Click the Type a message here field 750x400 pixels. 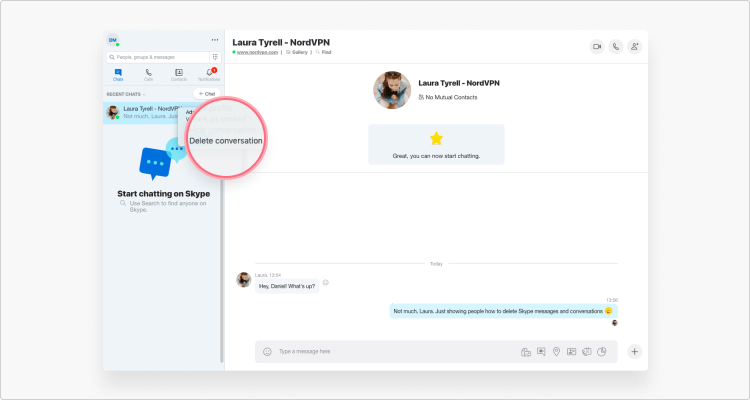(x=397, y=352)
